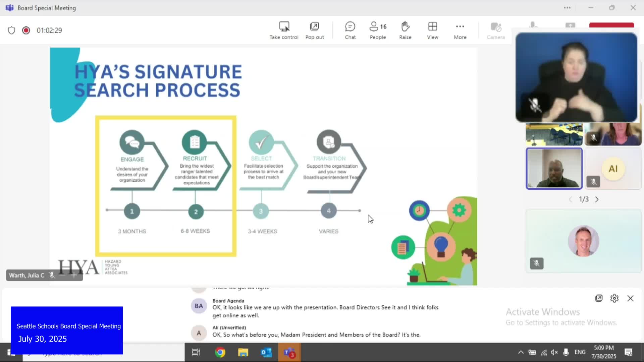Open the More actions menu
This screenshot has height=362, width=644.
(x=460, y=31)
